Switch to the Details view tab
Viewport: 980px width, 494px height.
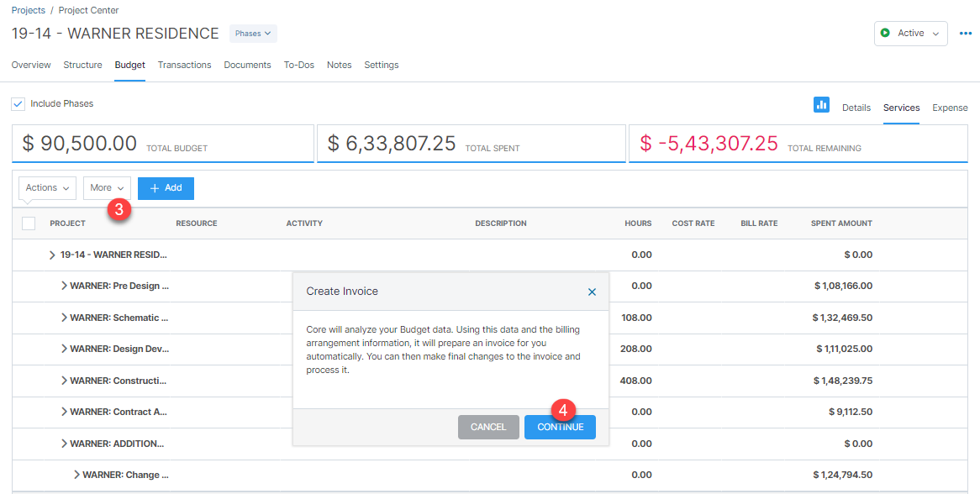[856, 108]
